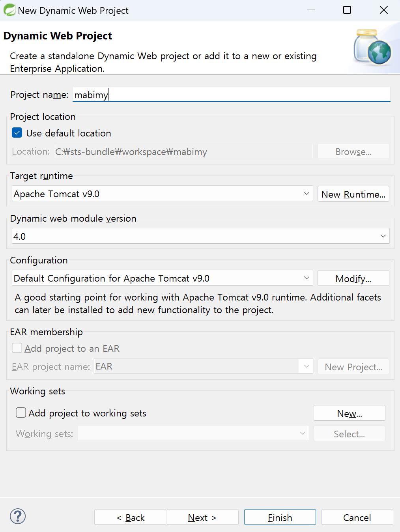Enable Add project to working sets

click(21, 413)
